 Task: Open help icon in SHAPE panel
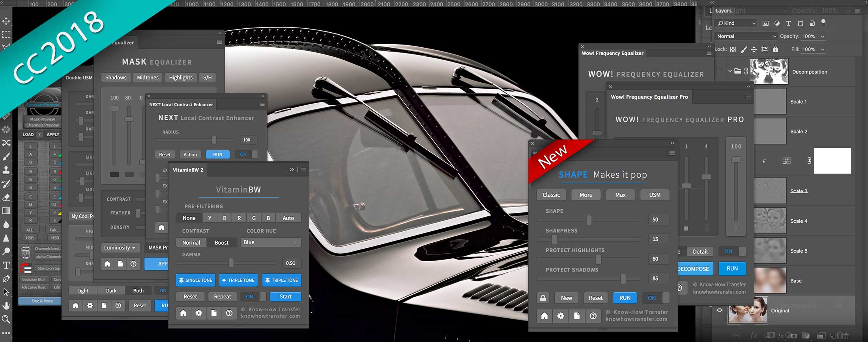[593, 316]
